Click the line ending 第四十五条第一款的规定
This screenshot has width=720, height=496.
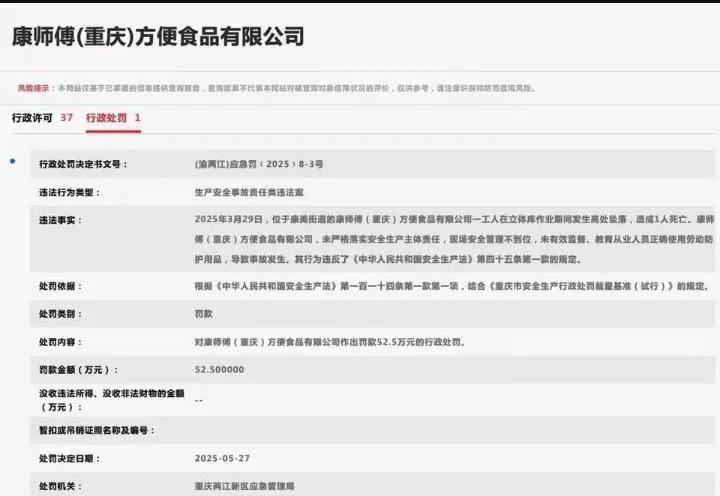pyautogui.click(x=388, y=259)
